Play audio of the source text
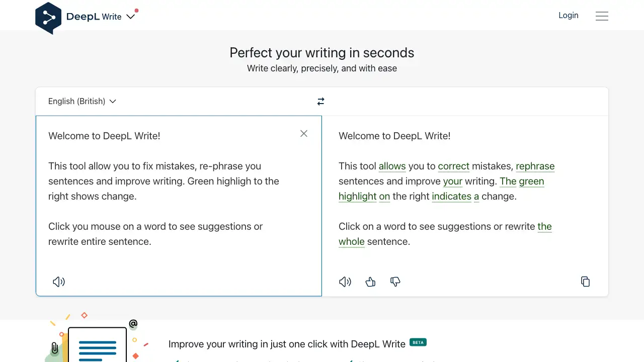The height and width of the screenshot is (362, 644). coord(59,282)
